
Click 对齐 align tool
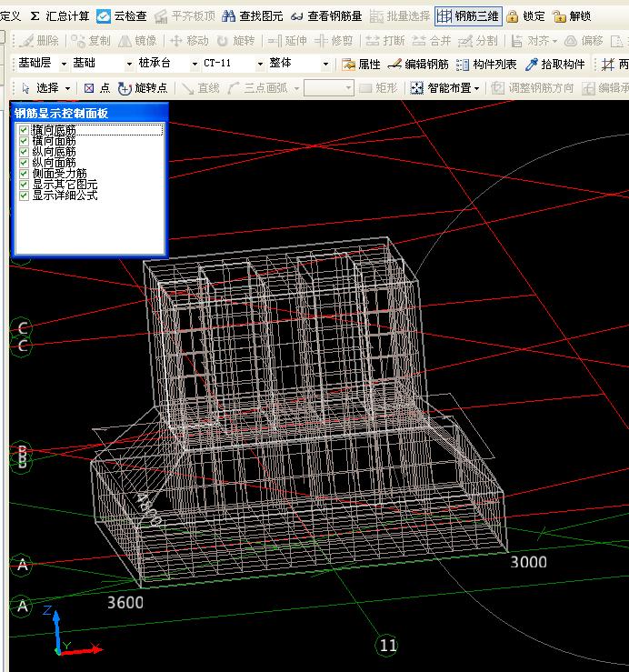click(x=530, y=41)
